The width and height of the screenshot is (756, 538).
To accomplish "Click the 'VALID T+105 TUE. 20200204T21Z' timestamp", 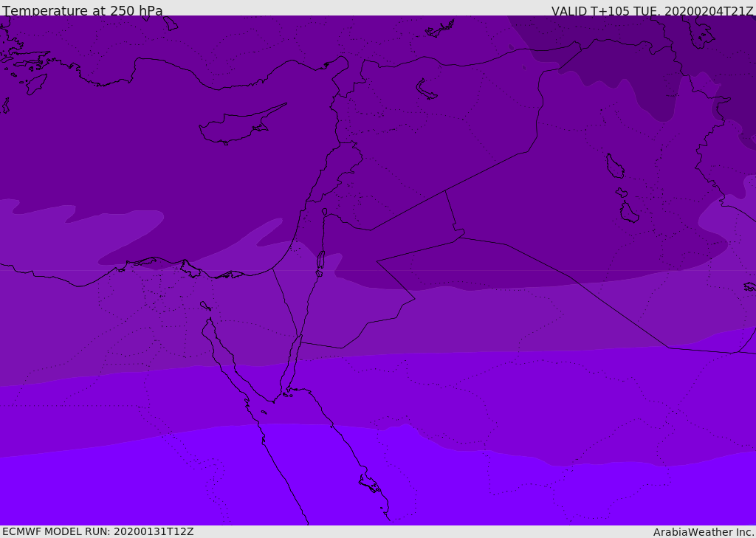I will point(653,11).
